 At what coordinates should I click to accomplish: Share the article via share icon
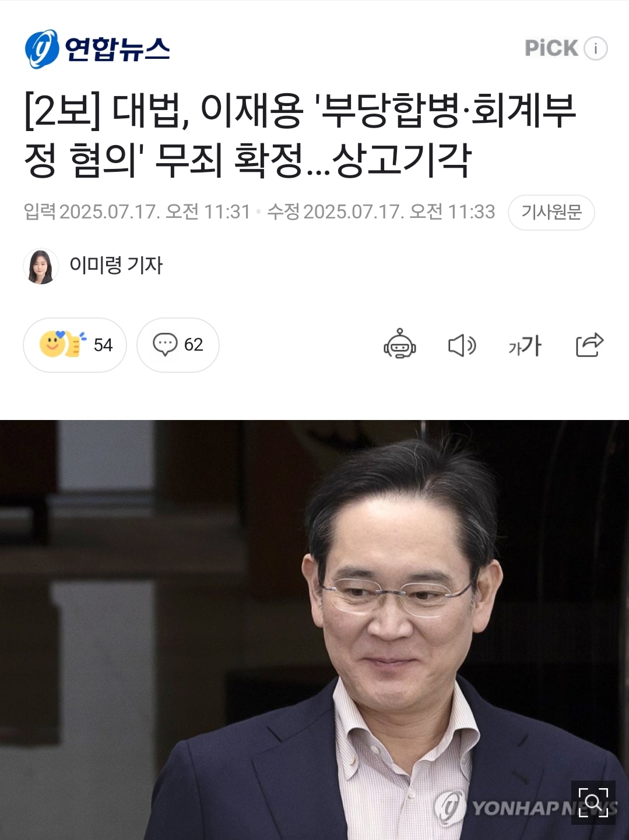[589, 345]
